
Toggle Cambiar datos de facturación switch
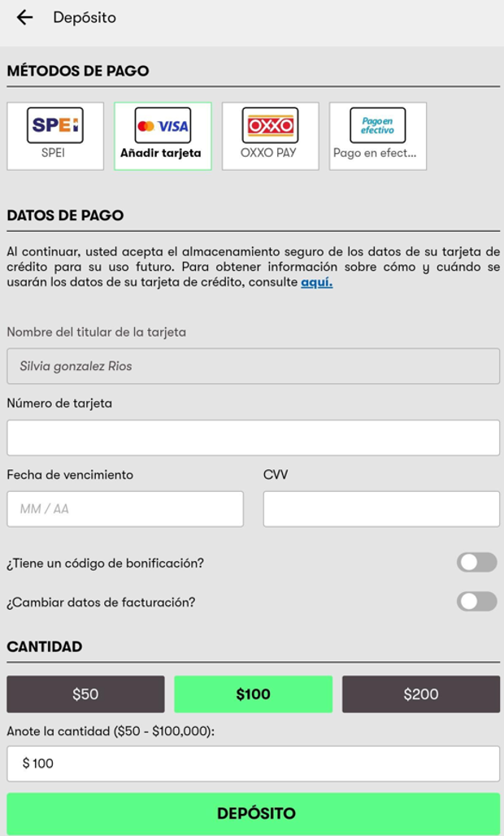click(x=476, y=602)
